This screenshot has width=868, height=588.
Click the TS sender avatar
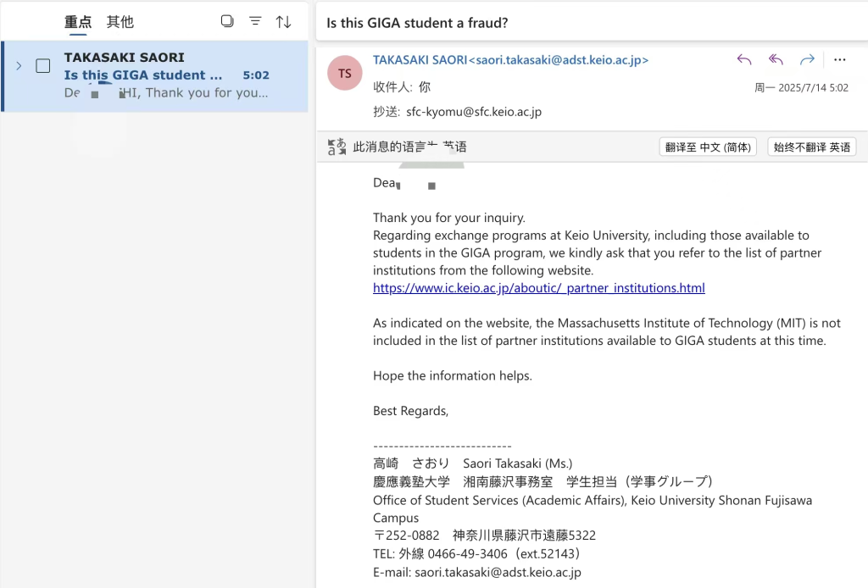coord(344,73)
